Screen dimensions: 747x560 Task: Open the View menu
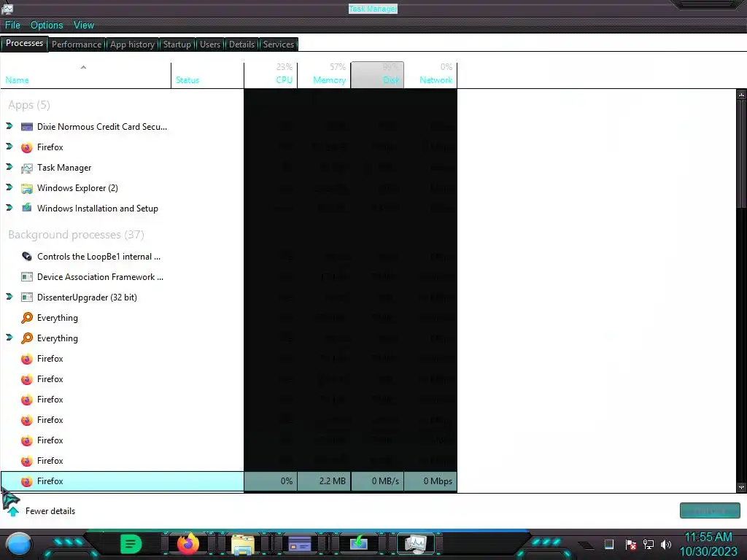click(84, 26)
